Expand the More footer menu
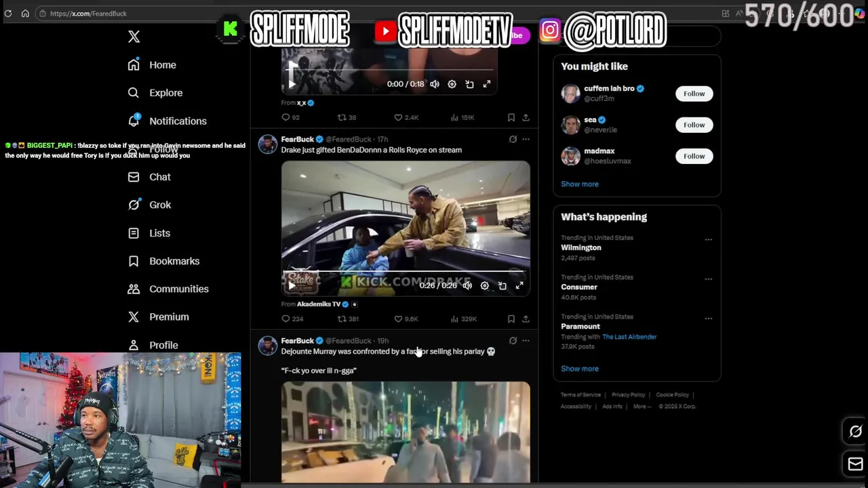868x488 pixels. [642, 407]
